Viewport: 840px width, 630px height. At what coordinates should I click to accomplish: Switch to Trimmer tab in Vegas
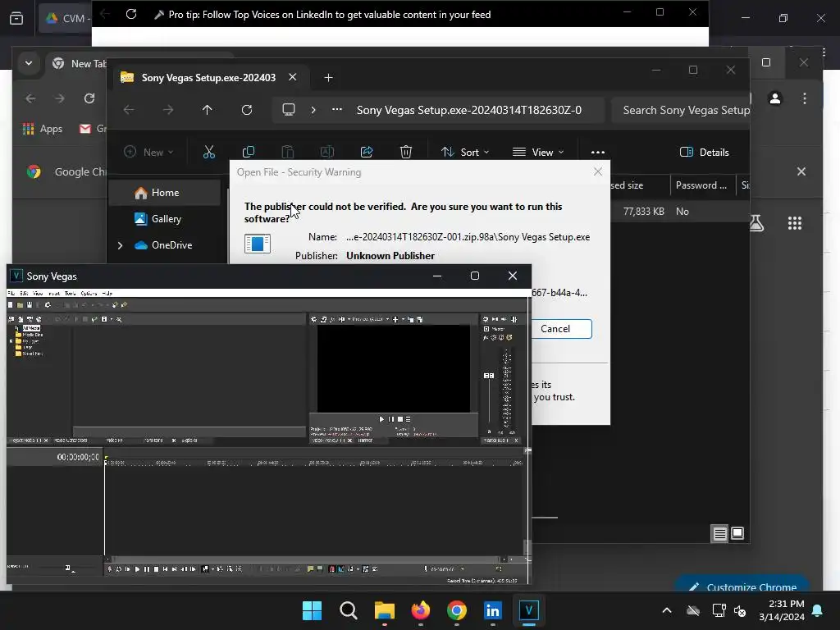pos(365,441)
